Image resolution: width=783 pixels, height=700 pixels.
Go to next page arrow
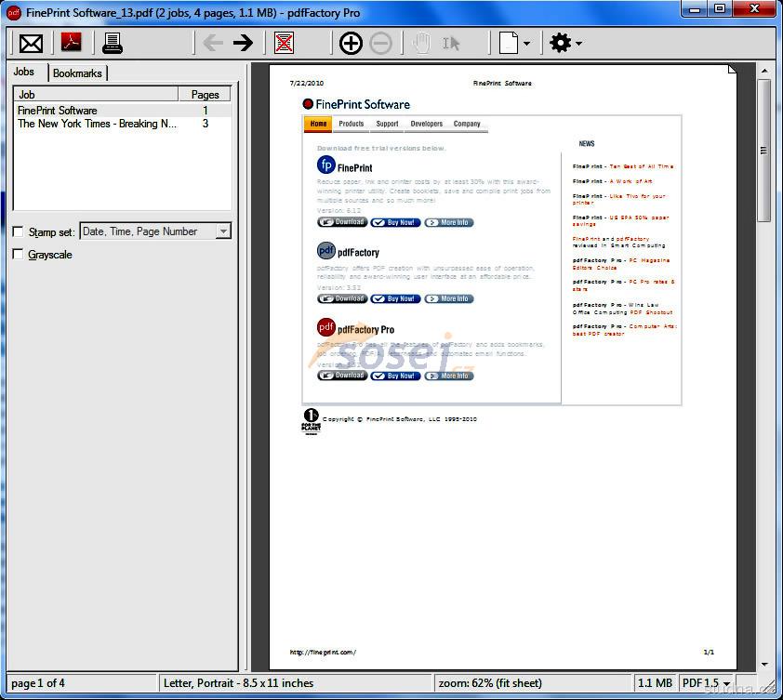(244, 43)
